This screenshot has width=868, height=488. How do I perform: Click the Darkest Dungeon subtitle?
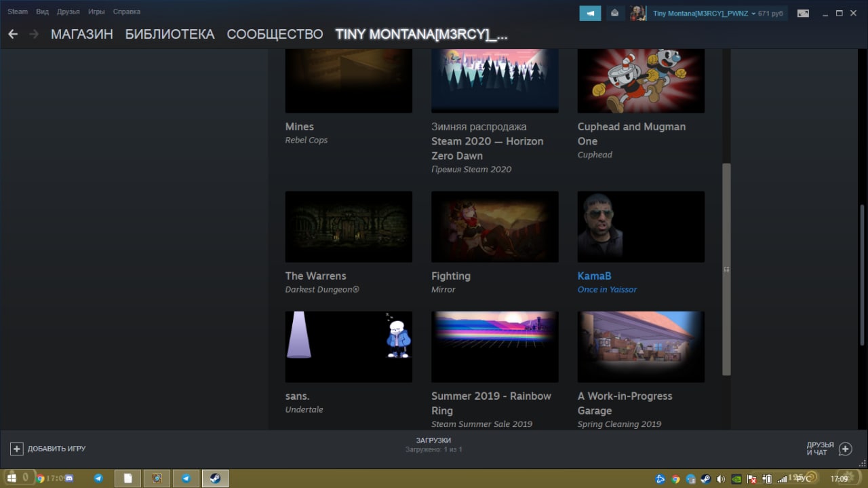[x=322, y=289]
